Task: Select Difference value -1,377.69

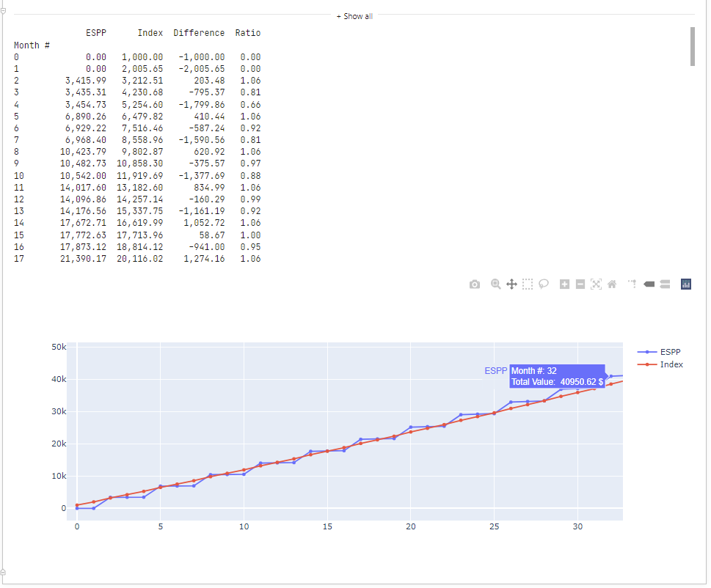Action: (202, 176)
